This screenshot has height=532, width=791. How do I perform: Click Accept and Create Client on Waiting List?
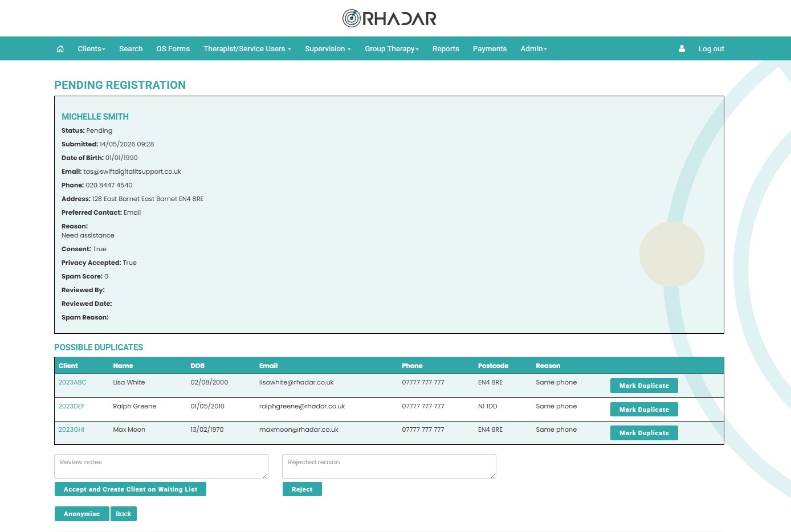131,489
